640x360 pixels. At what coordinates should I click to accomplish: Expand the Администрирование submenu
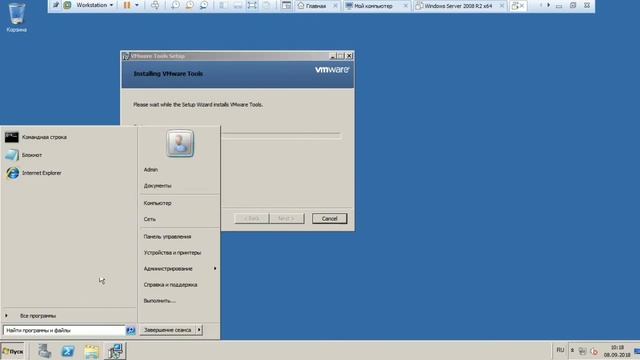(179, 269)
